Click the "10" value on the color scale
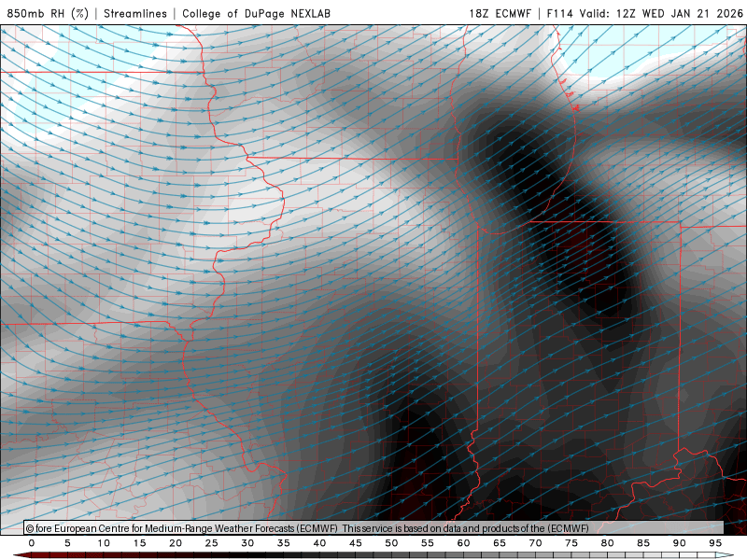 104,543
